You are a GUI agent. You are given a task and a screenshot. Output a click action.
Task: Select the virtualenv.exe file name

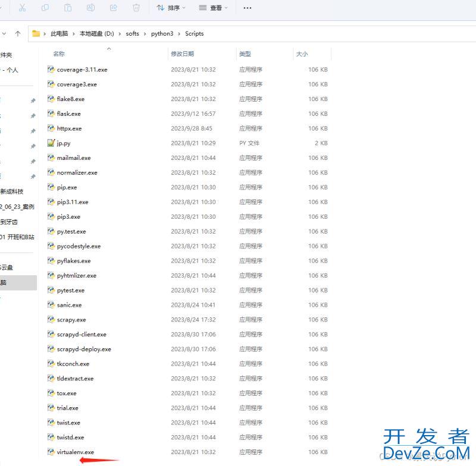point(76,452)
